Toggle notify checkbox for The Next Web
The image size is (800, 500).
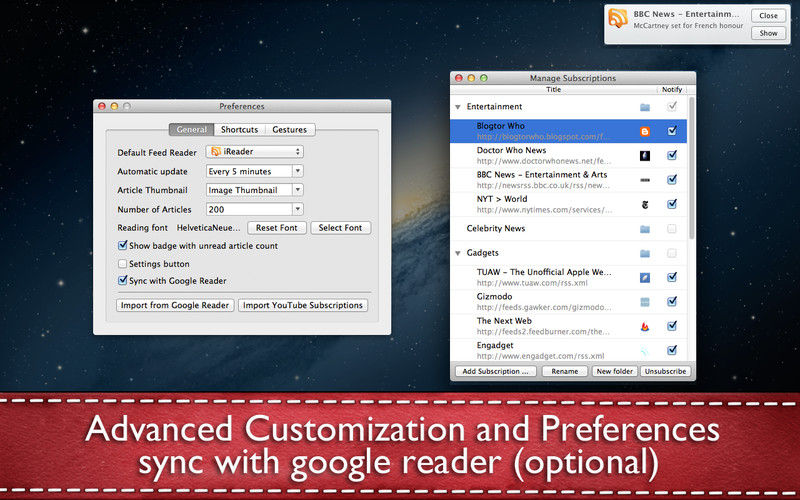tap(672, 326)
